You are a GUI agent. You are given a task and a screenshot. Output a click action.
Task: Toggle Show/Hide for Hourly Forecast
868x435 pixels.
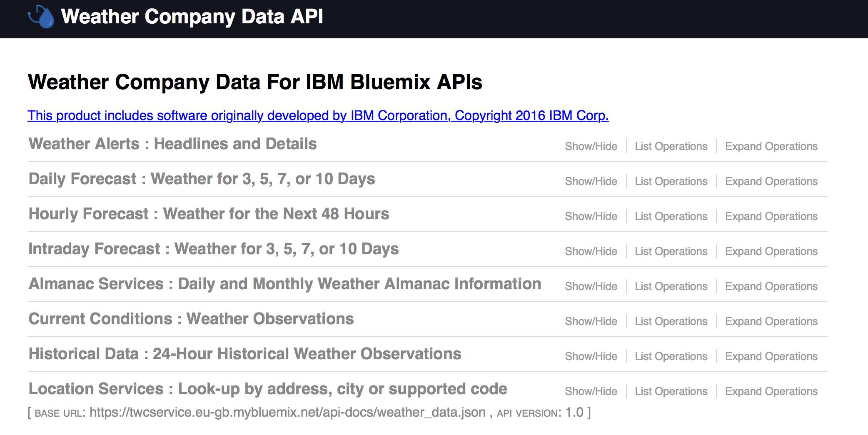pos(591,216)
